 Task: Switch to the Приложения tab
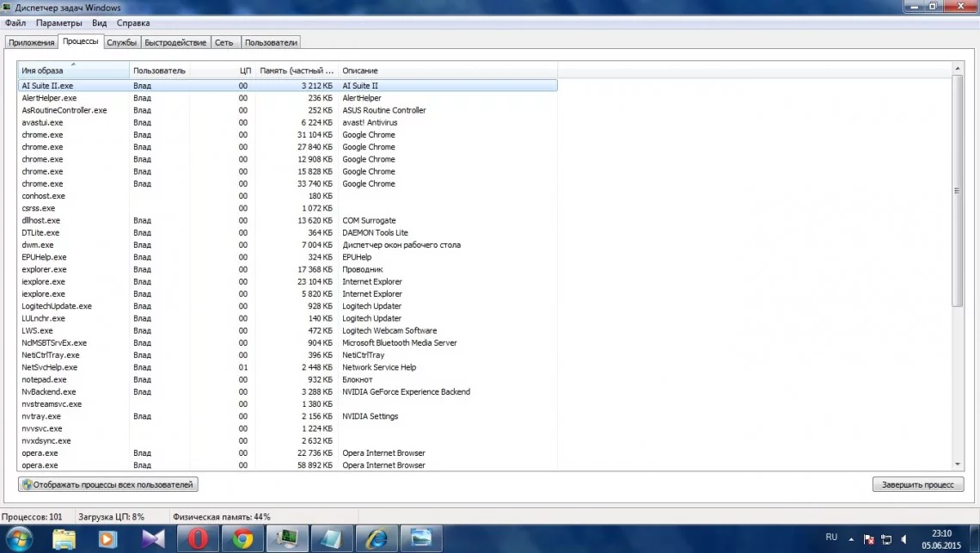click(x=31, y=42)
